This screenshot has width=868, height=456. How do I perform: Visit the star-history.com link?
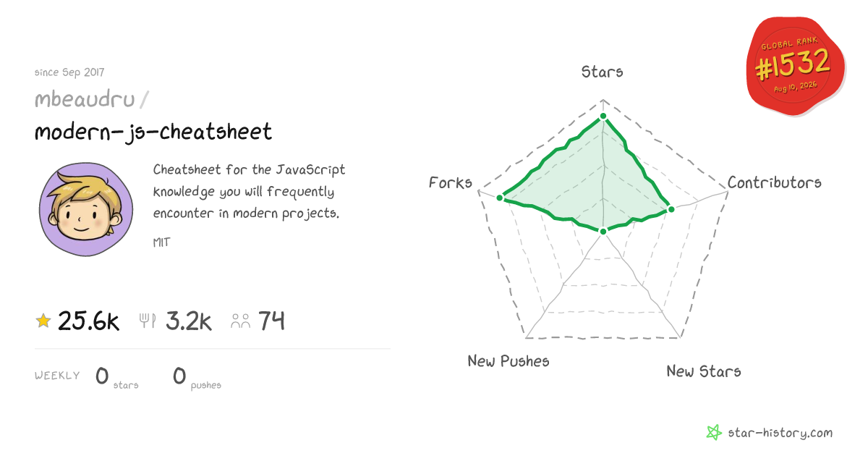tap(780, 433)
